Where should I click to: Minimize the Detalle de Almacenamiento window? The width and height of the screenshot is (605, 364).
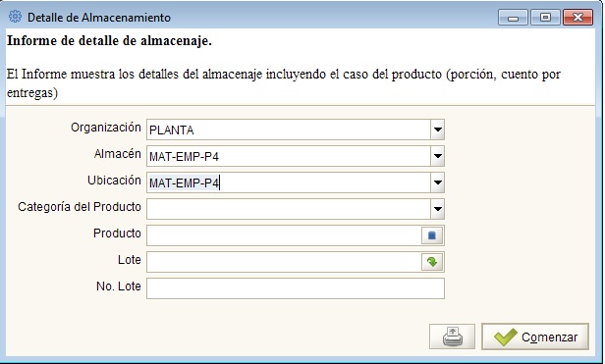click(x=513, y=18)
